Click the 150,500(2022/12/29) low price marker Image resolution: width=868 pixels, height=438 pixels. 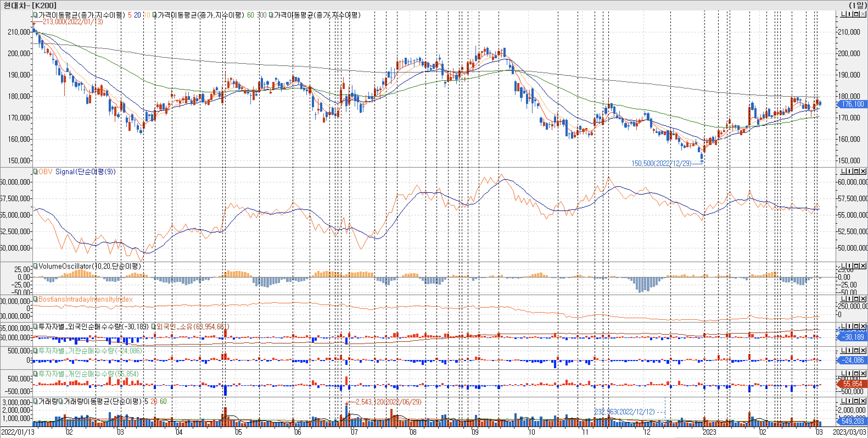coord(661,163)
